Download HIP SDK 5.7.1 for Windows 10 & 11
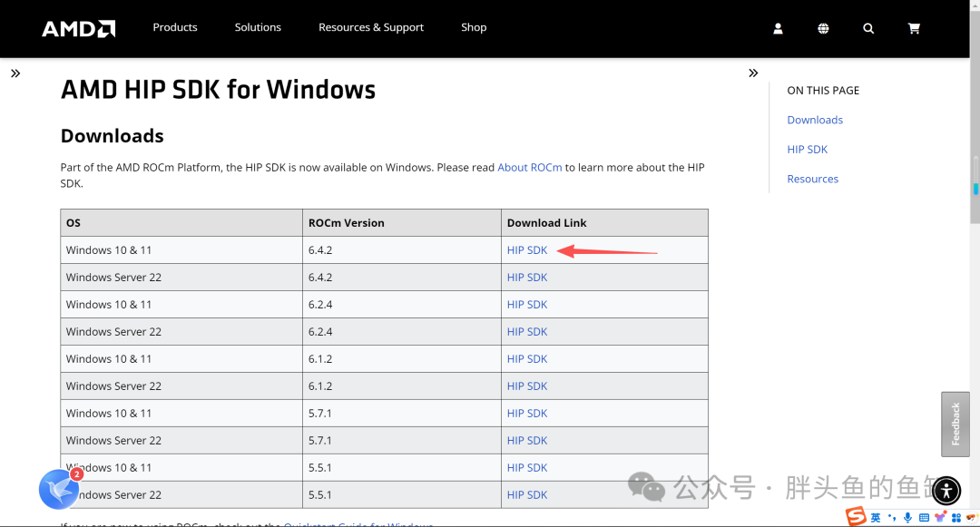Screen dimensions: 980x527 pos(527,414)
